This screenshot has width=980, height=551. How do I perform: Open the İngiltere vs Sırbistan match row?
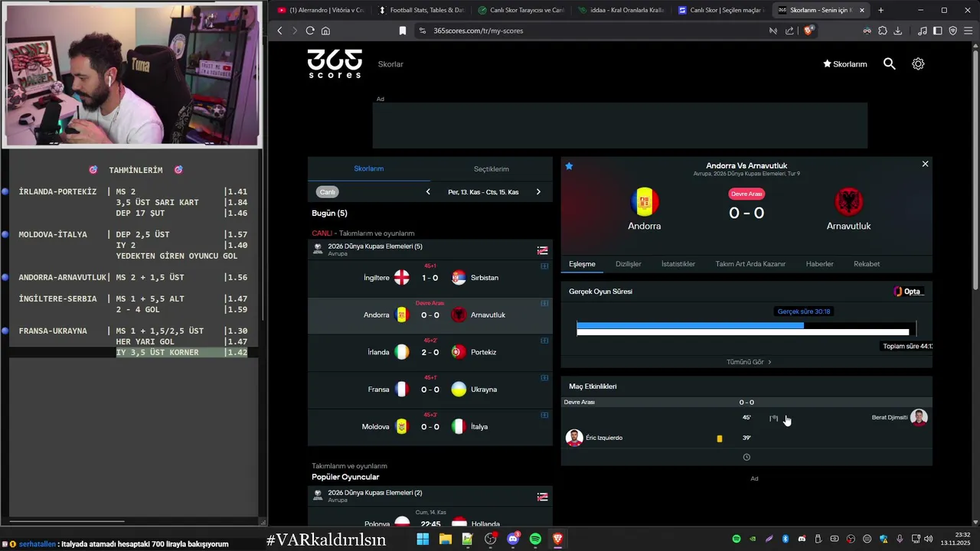(430, 278)
